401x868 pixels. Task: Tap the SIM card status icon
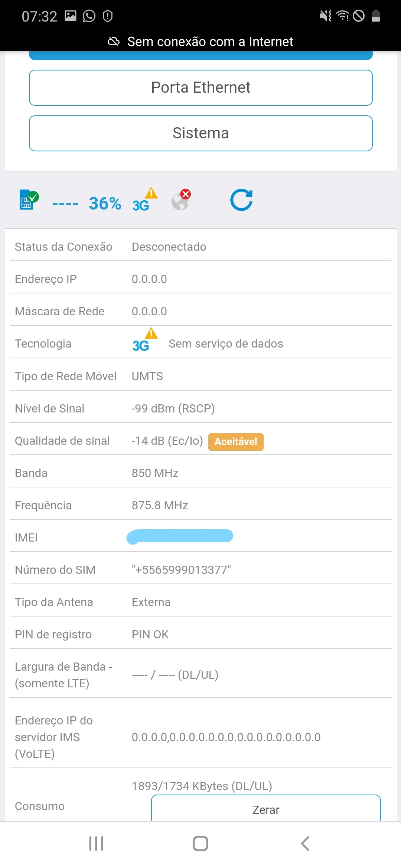click(29, 200)
